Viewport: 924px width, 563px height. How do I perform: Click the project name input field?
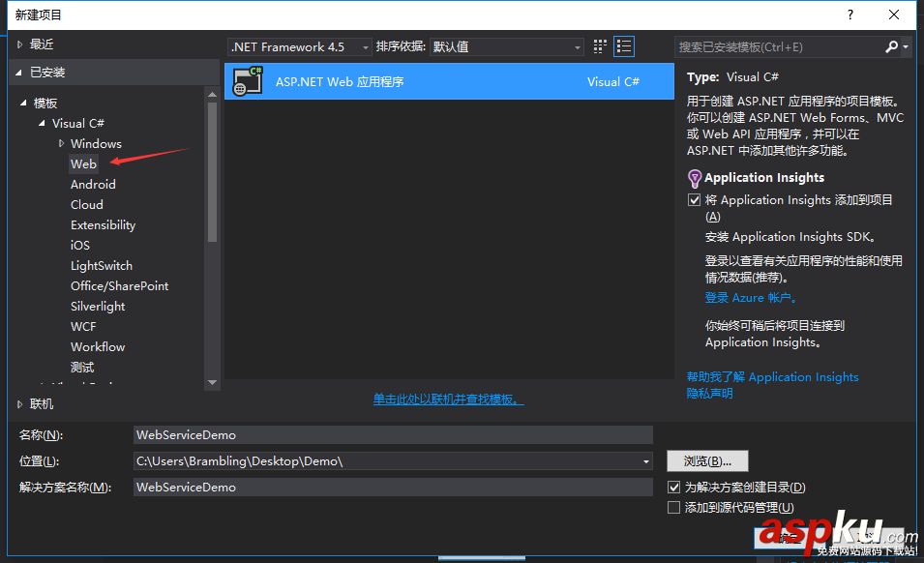pyautogui.click(x=393, y=434)
